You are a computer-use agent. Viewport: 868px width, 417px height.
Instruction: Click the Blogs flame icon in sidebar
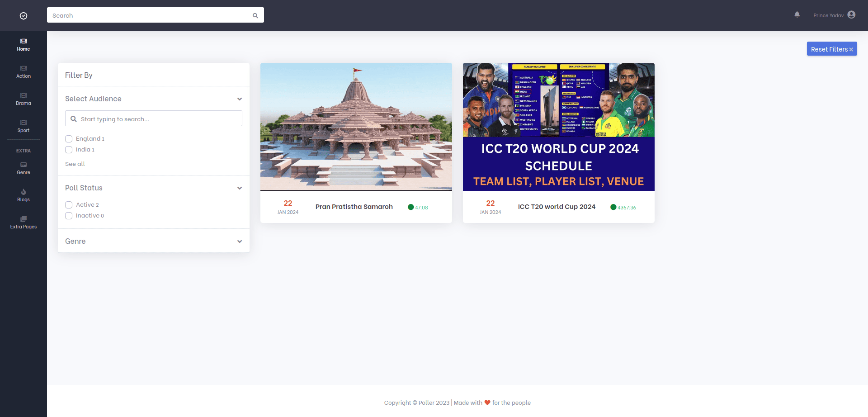click(24, 192)
